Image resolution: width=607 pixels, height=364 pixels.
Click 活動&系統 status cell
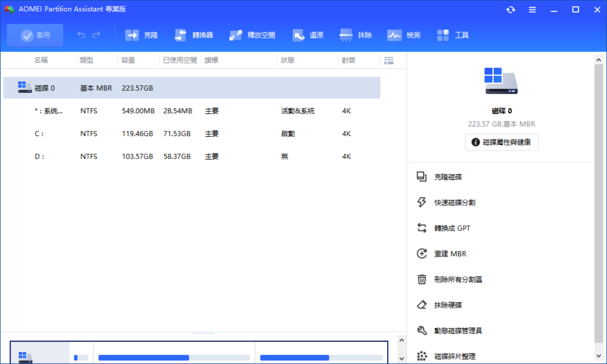coord(298,111)
